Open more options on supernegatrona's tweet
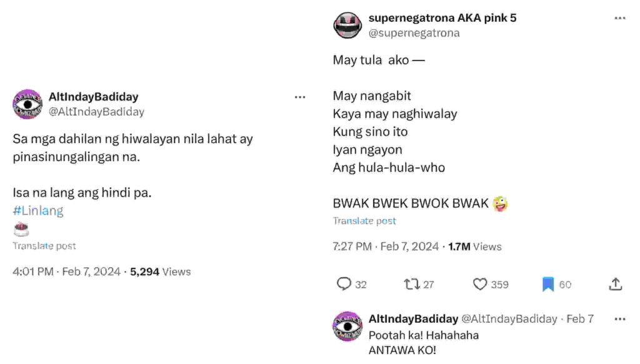This screenshot has width=640, height=364. [619, 18]
